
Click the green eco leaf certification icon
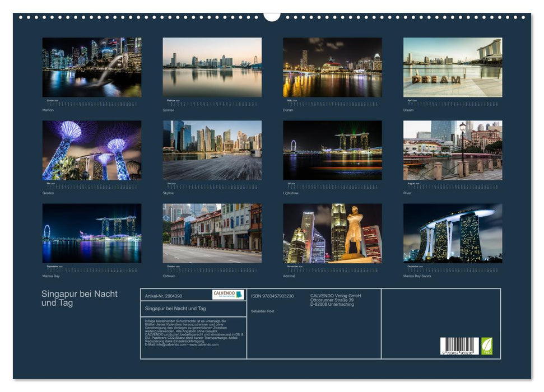(x=487, y=346)
